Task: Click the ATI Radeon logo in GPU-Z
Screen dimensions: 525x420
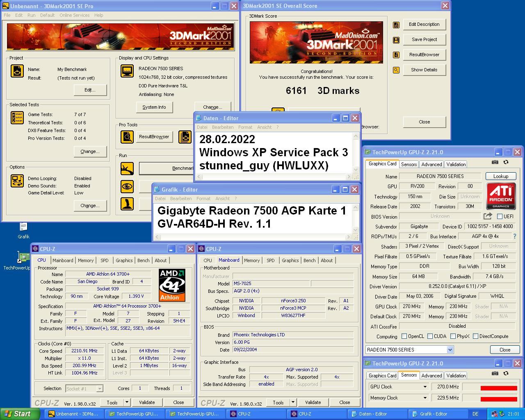Action: point(501,196)
